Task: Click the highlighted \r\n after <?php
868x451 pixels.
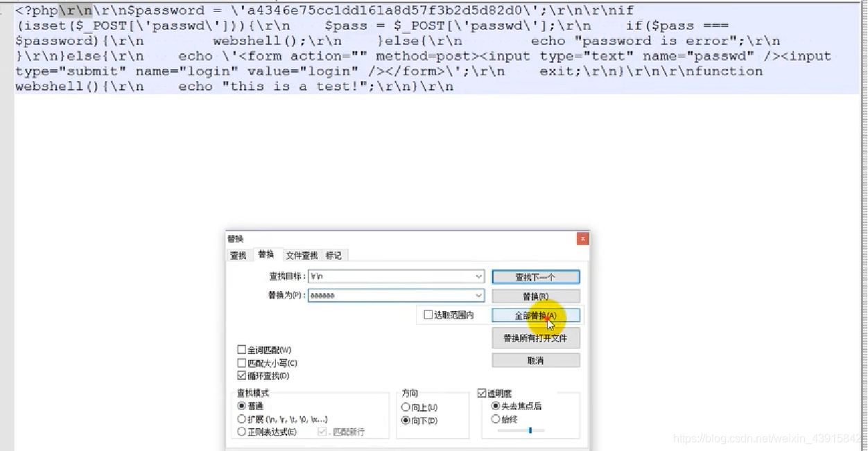Action: coord(75,10)
